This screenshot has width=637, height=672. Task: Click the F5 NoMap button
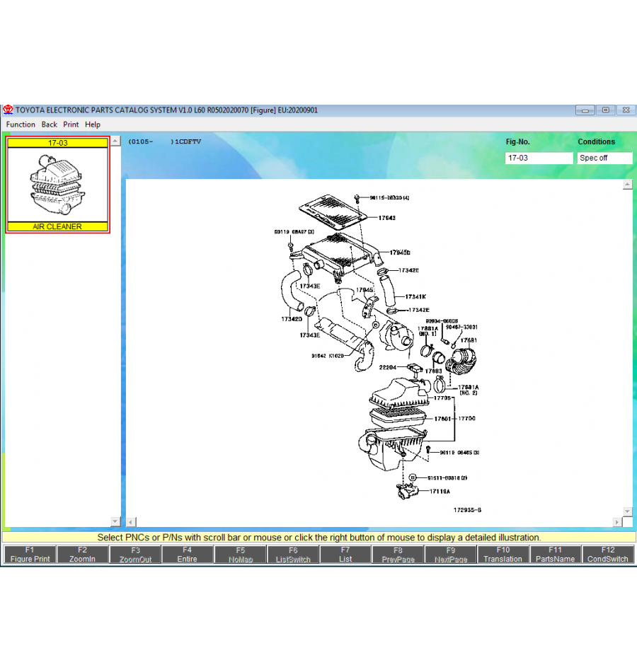(x=241, y=555)
